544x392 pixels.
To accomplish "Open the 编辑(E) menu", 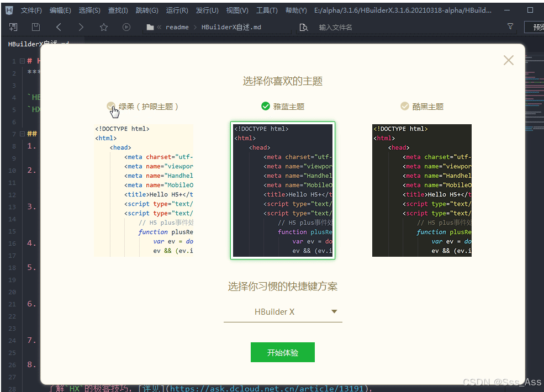I will click(60, 10).
